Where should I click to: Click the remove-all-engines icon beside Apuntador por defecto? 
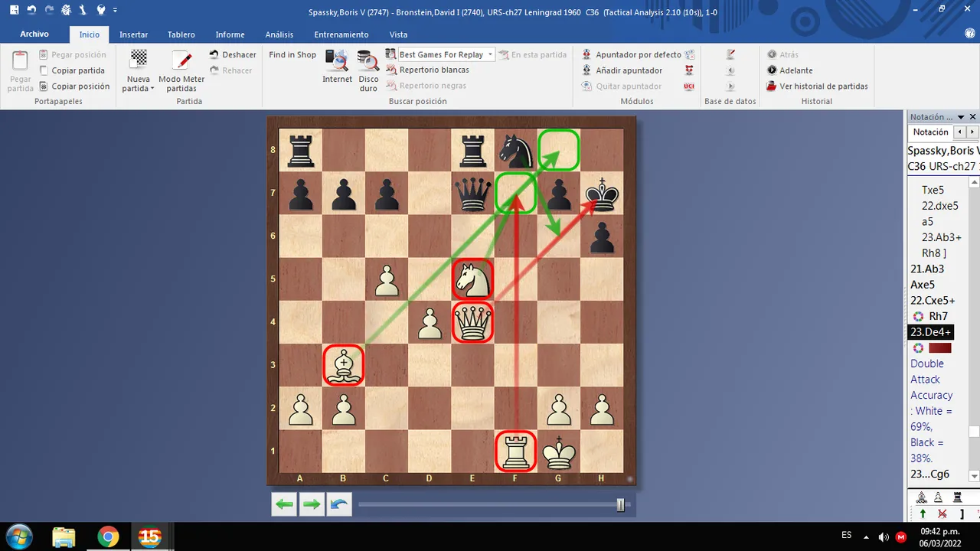690,54
